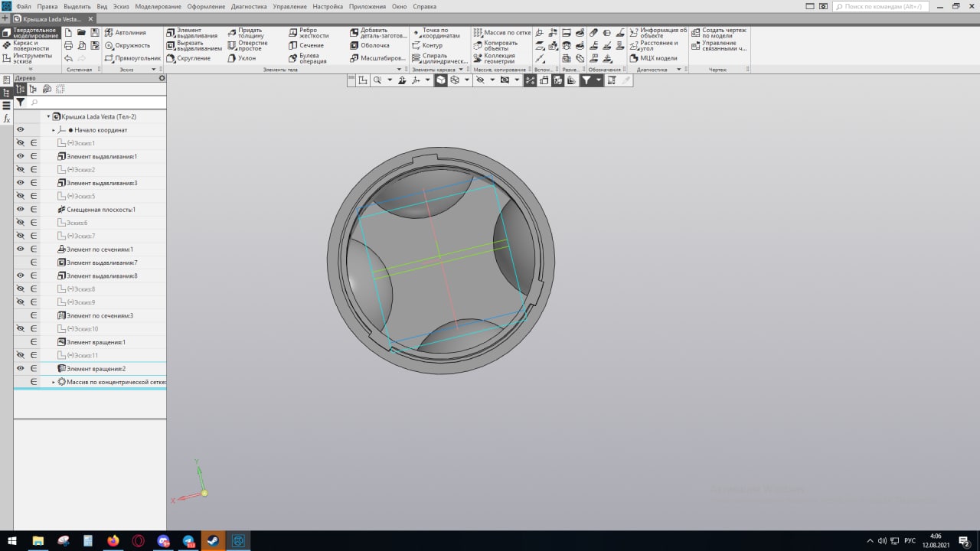Show hidden Эскиз:9 via eye icon
980x551 pixels.
tap(21, 302)
